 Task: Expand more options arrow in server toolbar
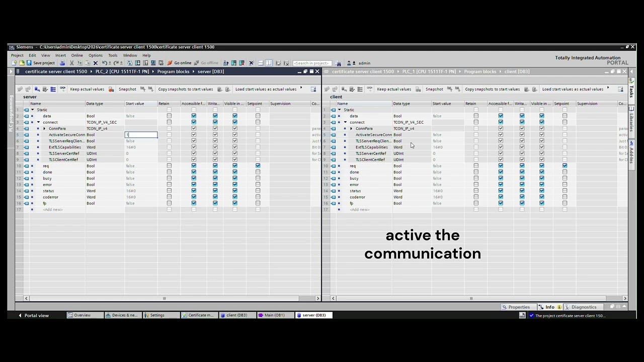(x=301, y=88)
